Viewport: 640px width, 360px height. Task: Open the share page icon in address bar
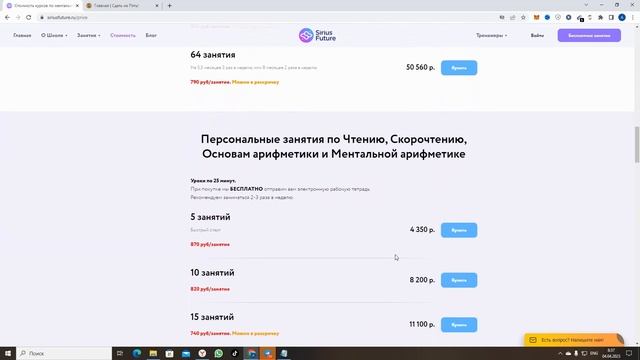pyautogui.click(x=513, y=18)
